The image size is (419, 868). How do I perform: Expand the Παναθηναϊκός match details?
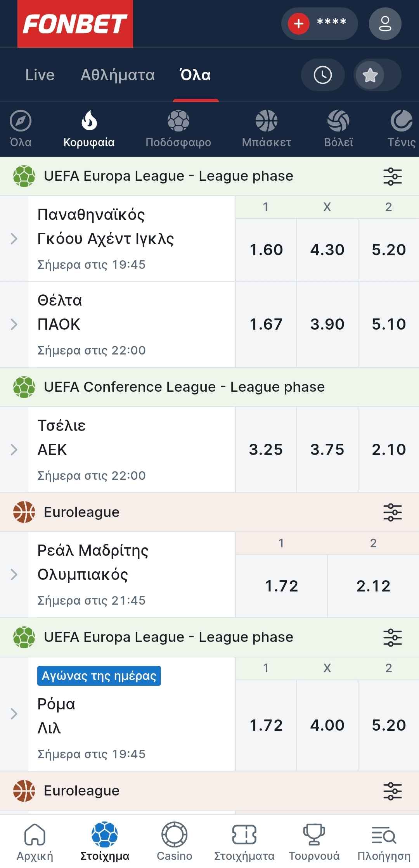pos(14,239)
